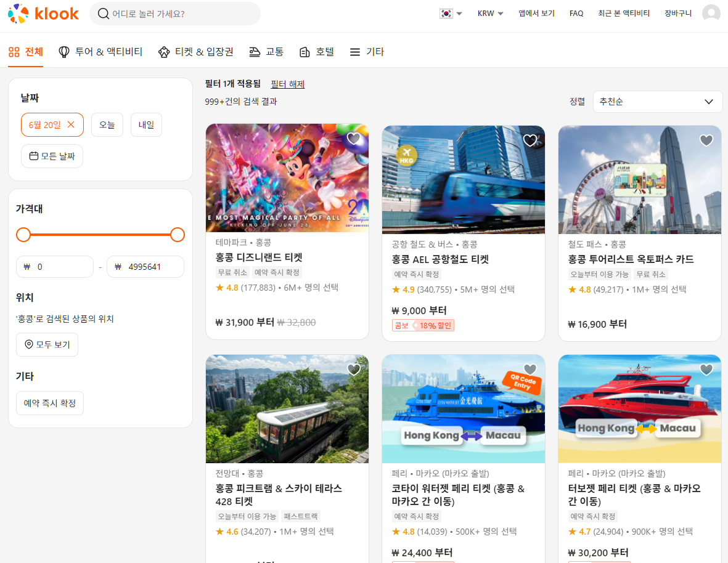The width and height of the screenshot is (728, 563).
Task: Select the 호텔 tab
Action: tap(317, 52)
